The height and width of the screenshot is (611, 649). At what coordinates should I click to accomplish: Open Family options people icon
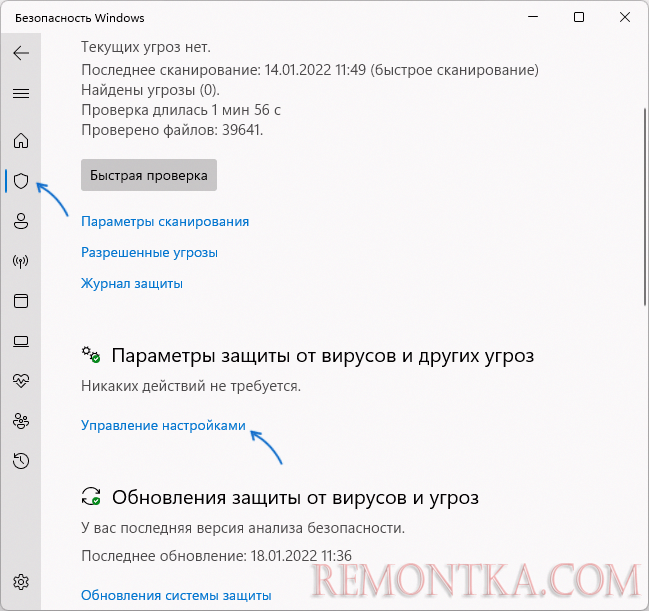[x=21, y=421]
